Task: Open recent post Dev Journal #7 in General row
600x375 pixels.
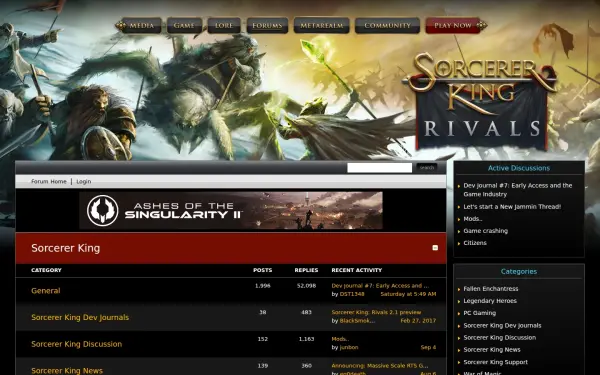Action: point(380,286)
